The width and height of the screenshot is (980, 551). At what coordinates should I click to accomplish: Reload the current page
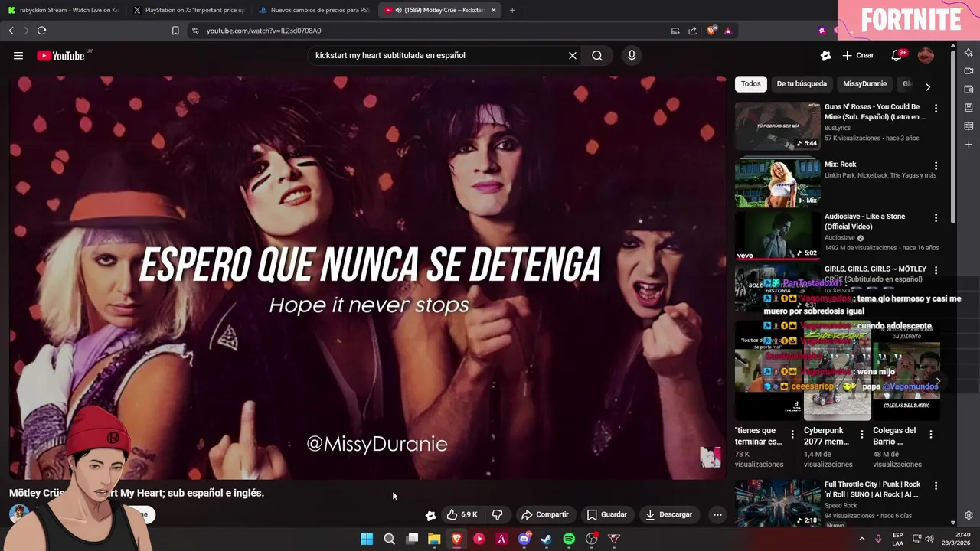tap(41, 31)
